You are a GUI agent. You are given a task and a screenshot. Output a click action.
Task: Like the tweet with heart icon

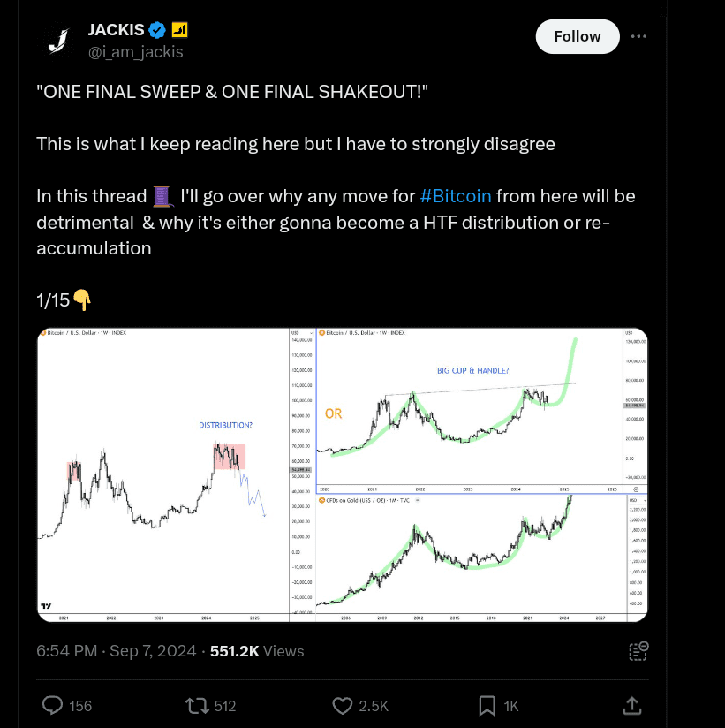[x=342, y=705]
